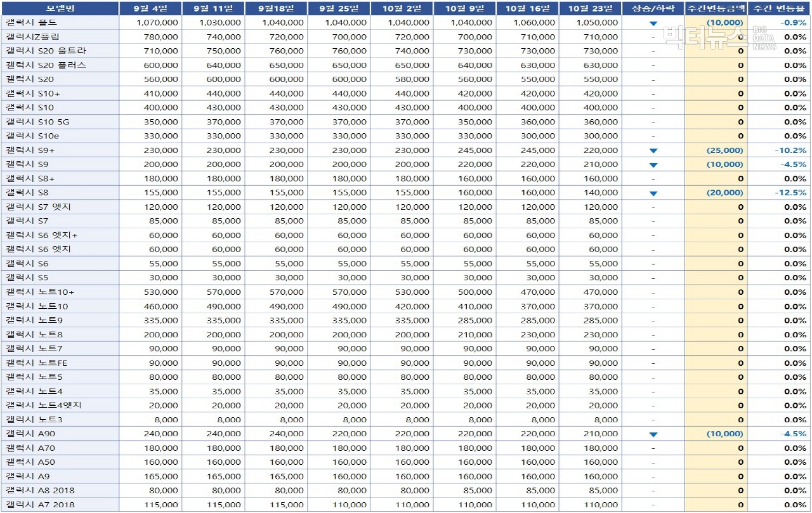Select the 9월 4일 column header
This screenshot has width=812, height=513.
pos(150,8)
